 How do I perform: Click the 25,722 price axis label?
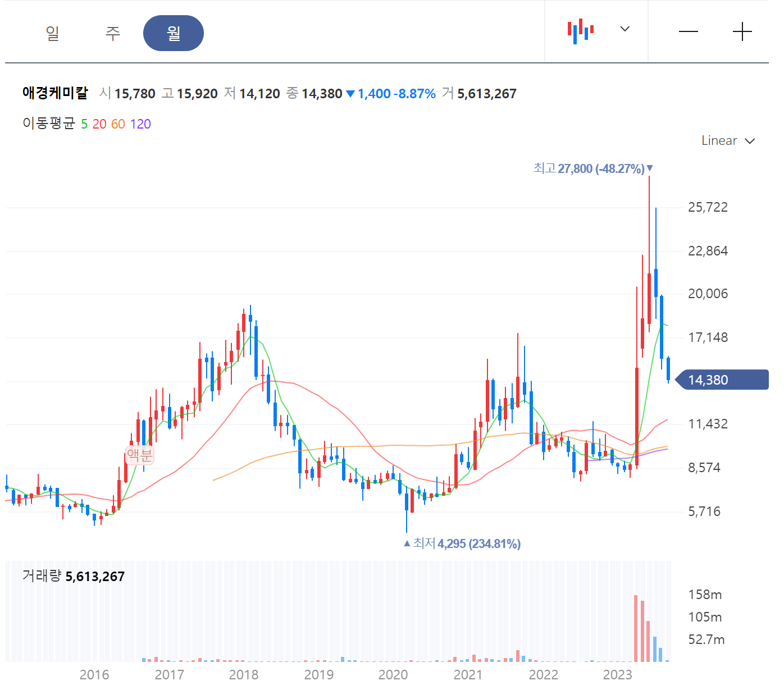tap(708, 207)
